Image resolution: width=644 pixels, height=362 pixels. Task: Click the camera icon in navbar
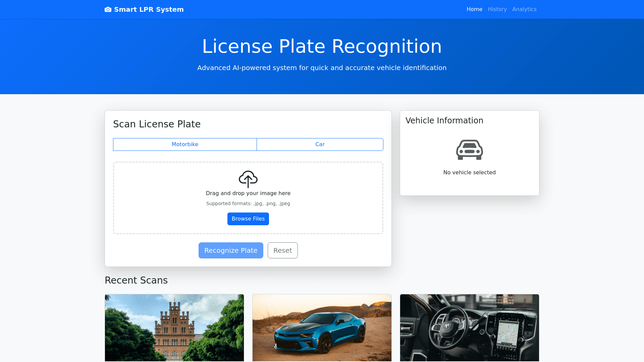coord(108,9)
